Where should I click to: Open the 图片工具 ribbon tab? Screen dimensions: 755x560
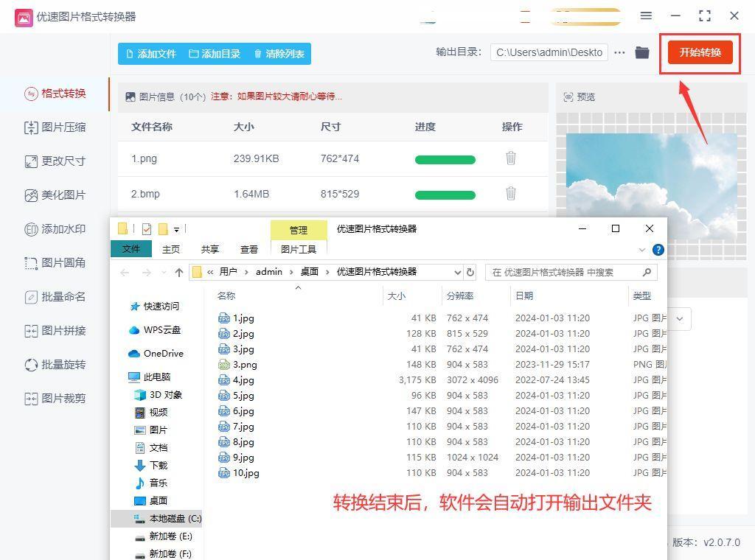(x=299, y=249)
